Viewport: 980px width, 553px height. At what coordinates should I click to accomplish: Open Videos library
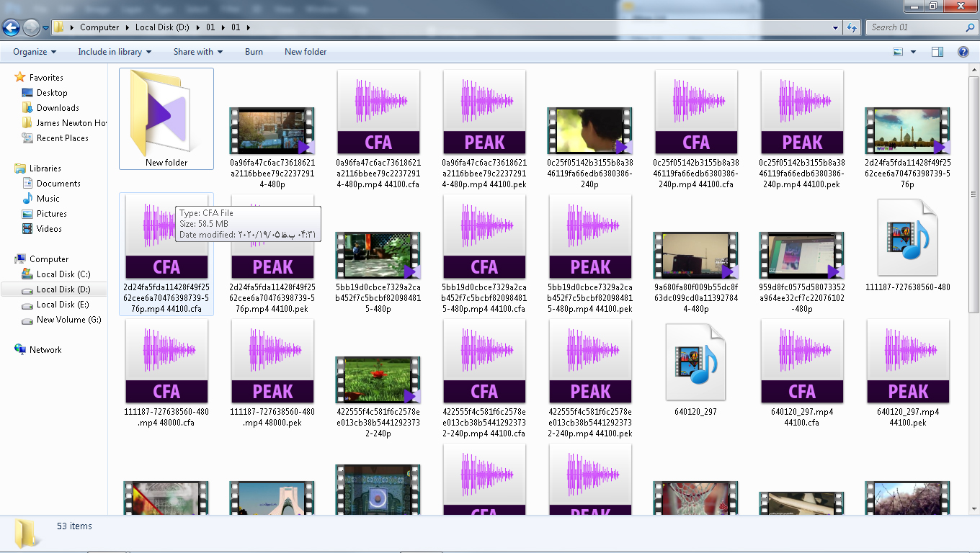click(50, 229)
